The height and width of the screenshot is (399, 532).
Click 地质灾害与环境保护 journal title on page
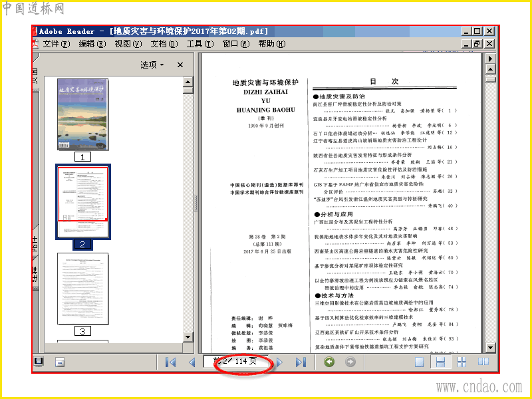pyautogui.click(x=265, y=82)
